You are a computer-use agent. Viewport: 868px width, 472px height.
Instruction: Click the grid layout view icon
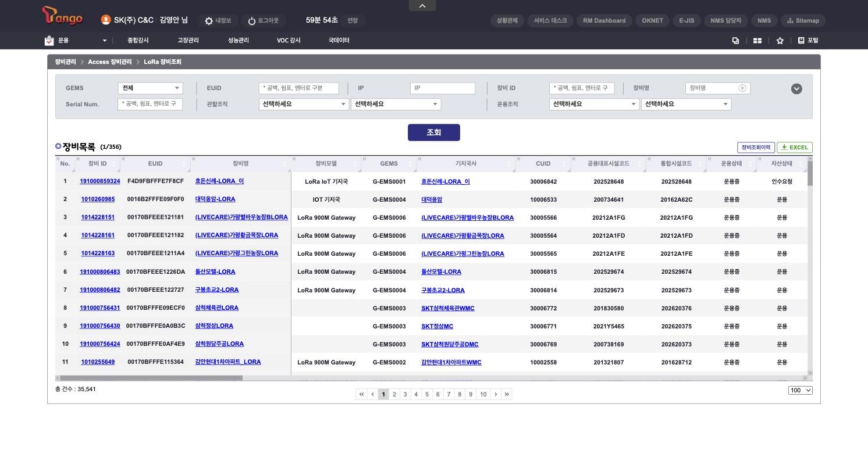pyautogui.click(x=757, y=41)
